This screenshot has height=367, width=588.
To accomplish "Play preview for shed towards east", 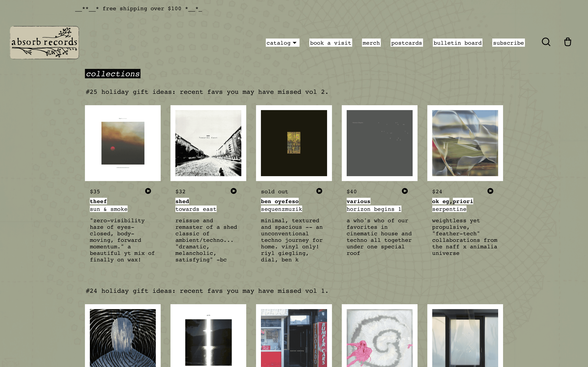I will [x=234, y=191].
